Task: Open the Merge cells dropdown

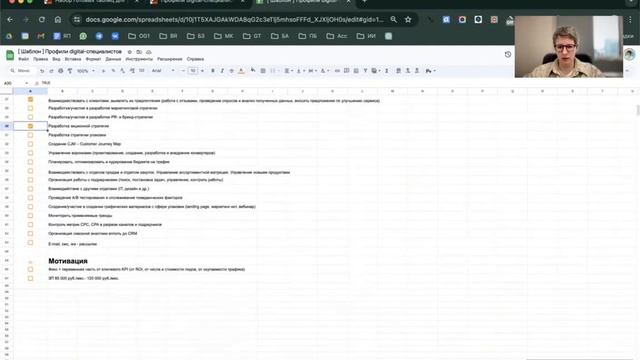Action: pos(274,71)
